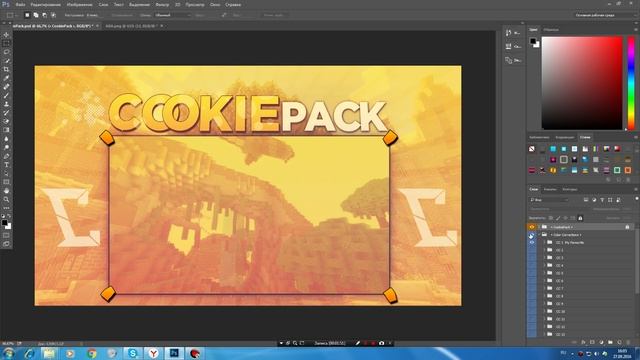
Task: Toggle visibility of CC 4 group
Action: [x=531, y=266]
